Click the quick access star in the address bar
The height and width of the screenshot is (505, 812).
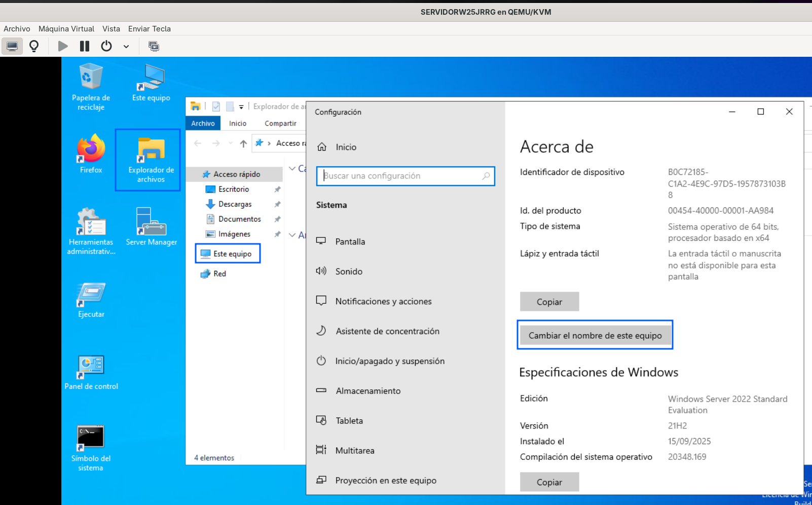[x=260, y=143]
